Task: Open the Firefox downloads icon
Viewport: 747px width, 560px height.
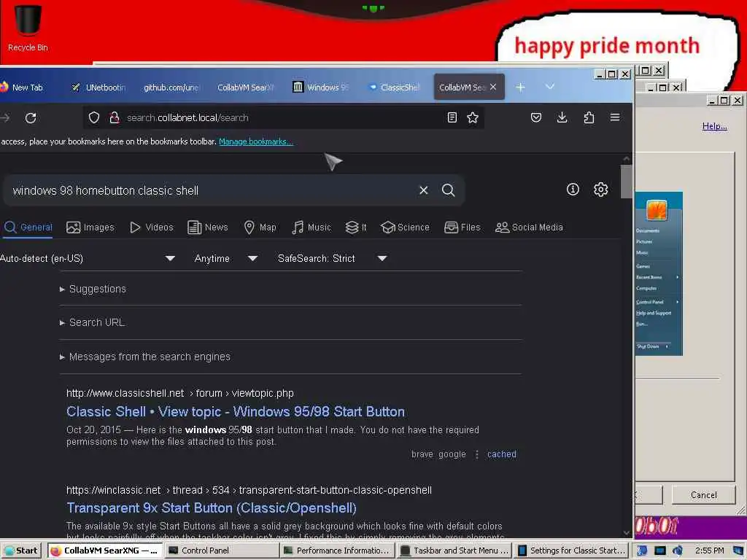Action: tap(562, 117)
